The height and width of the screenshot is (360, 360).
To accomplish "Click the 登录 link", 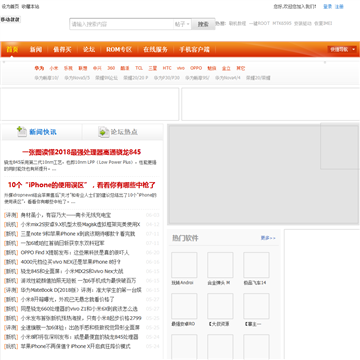I will pos(328,6).
